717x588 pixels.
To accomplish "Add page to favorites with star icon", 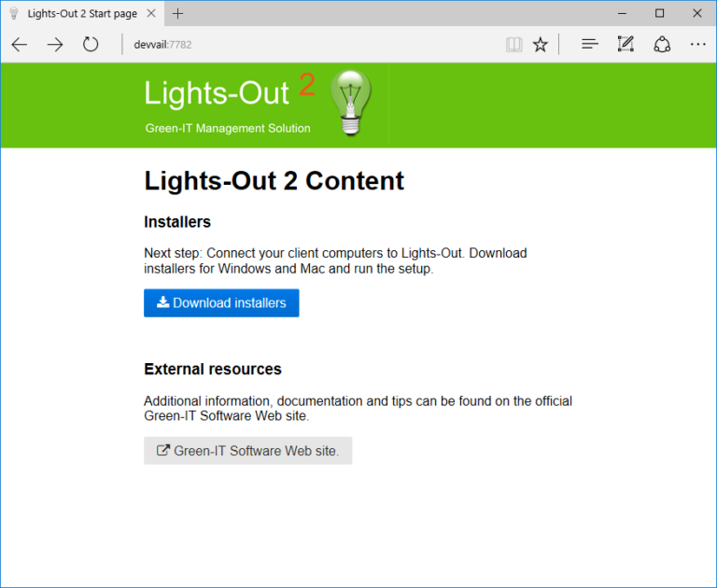I will coord(540,44).
